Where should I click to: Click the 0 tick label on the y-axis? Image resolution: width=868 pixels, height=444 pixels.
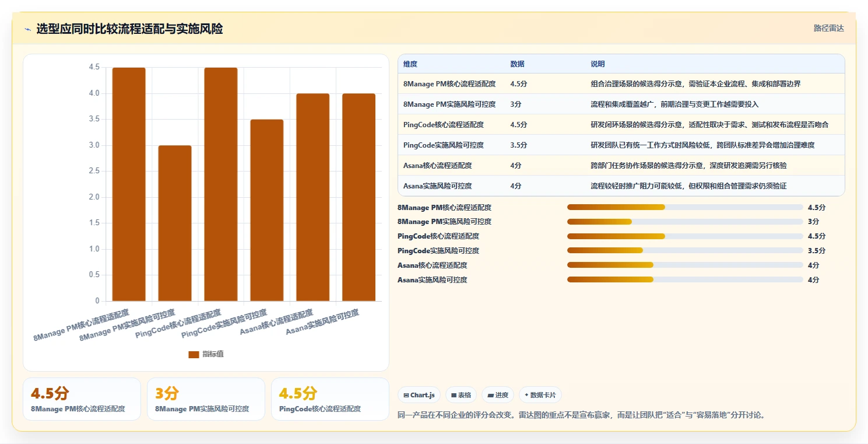(x=98, y=301)
